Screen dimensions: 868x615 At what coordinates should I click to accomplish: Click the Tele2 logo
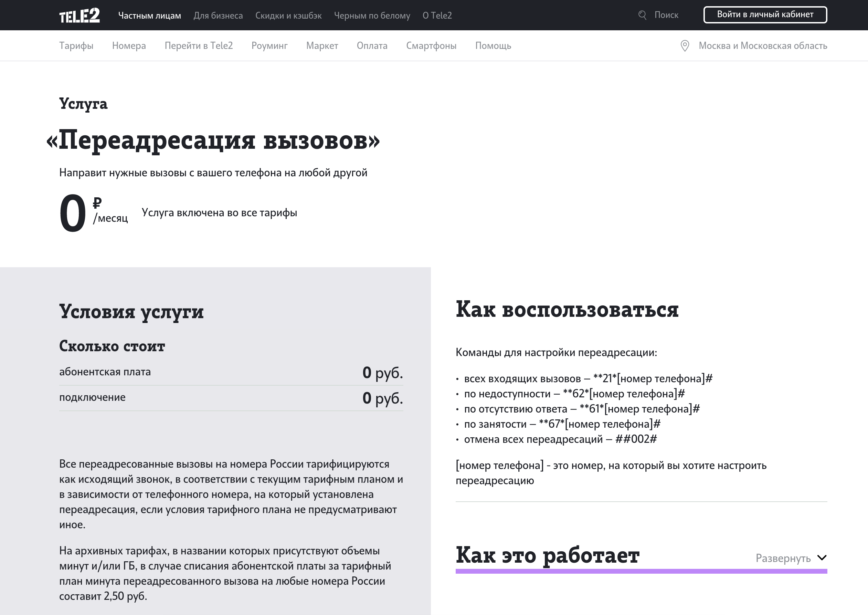point(80,15)
